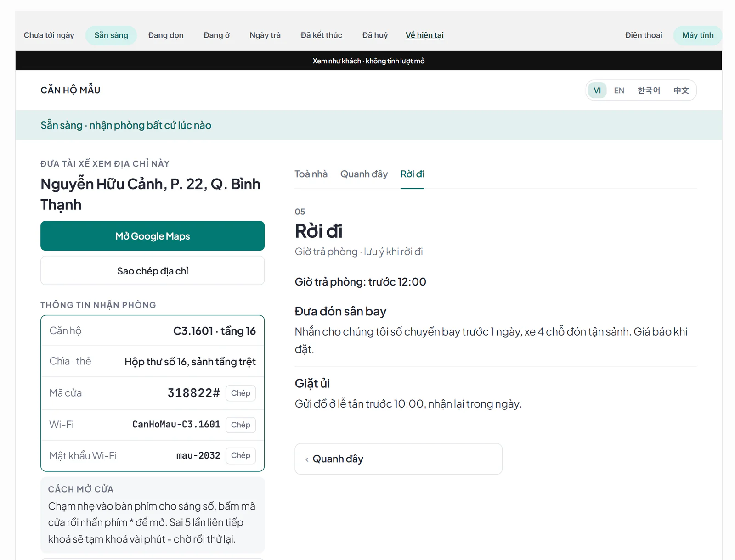Click the 'CÁCH MỞ CỬA' instructions heading
The width and height of the screenshot is (735, 560).
pos(81,489)
